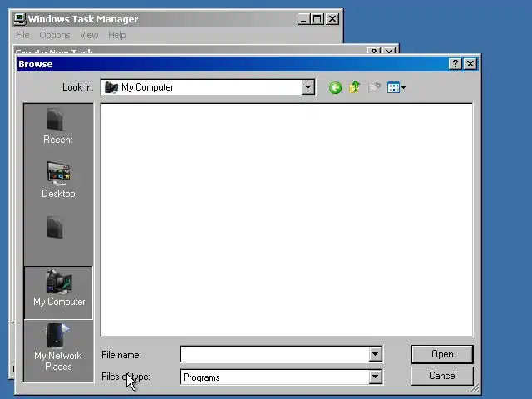The width and height of the screenshot is (532, 399).
Task: Click into the File name field
Action: [x=275, y=355]
